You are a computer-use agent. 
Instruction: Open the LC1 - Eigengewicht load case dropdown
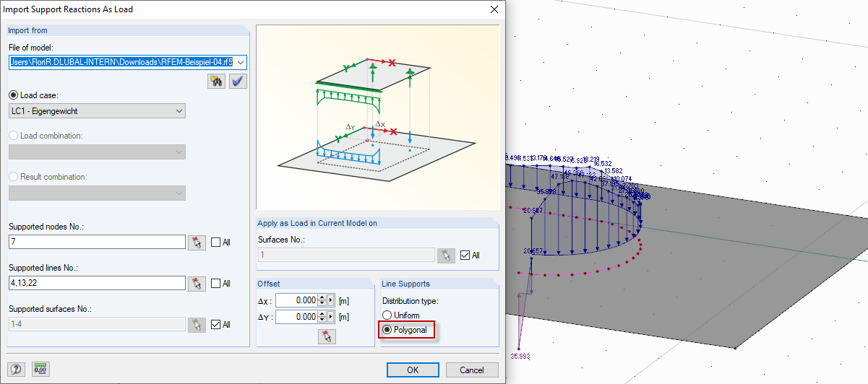(179, 111)
